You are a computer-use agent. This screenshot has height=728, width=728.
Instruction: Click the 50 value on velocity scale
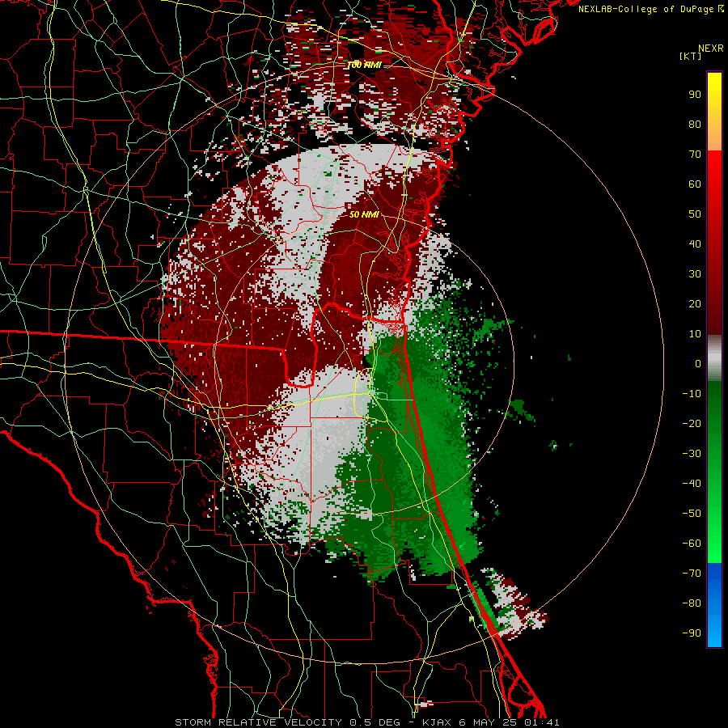point(695,214)
